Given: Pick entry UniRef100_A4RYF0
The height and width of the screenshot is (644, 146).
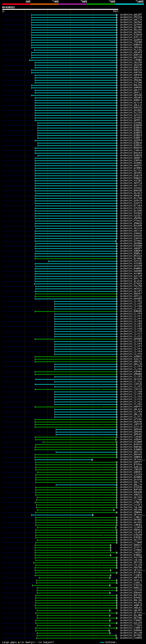Looking at the screenshot, I should click(131, 407).
